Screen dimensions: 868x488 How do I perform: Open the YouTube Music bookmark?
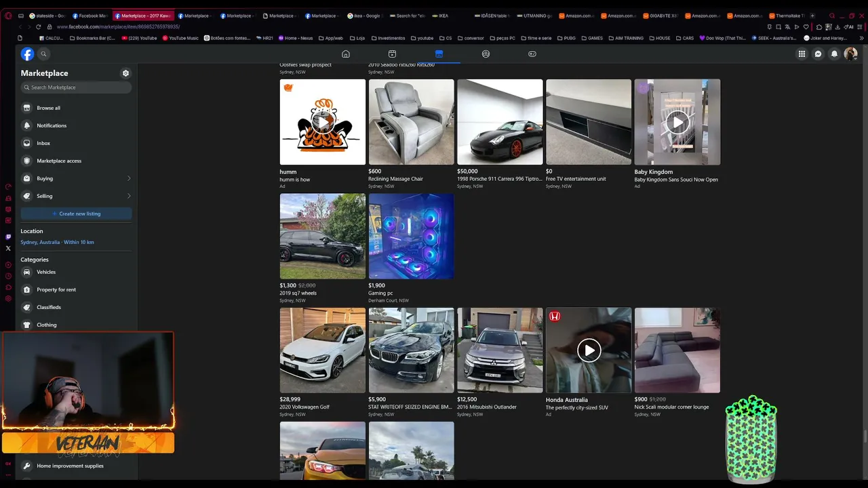(180, 38)
